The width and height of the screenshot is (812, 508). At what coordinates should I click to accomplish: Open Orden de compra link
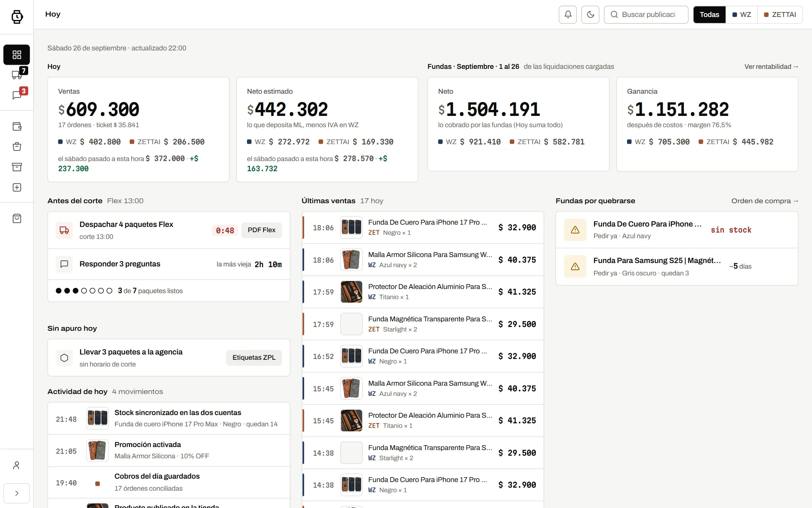tap(765, 201)
